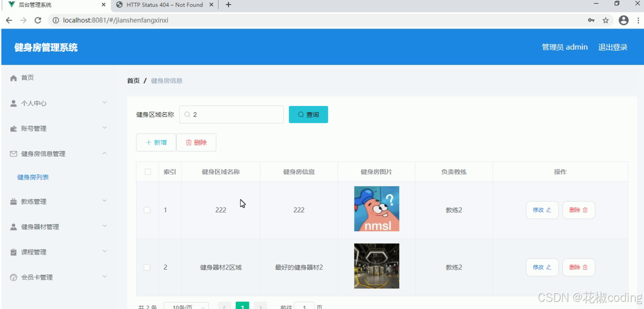Collapse the 健身房信息管理 menu chevron
Screen dimensions: 644x309
tap(105, 153)
